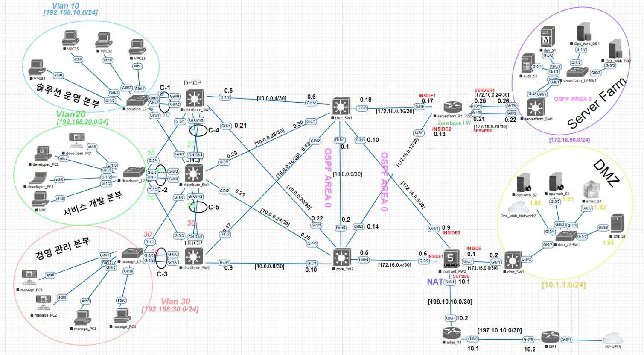Select the C-5 port-channel label
The width and height of the screenshot is (644, 355).
coord(213,207)
